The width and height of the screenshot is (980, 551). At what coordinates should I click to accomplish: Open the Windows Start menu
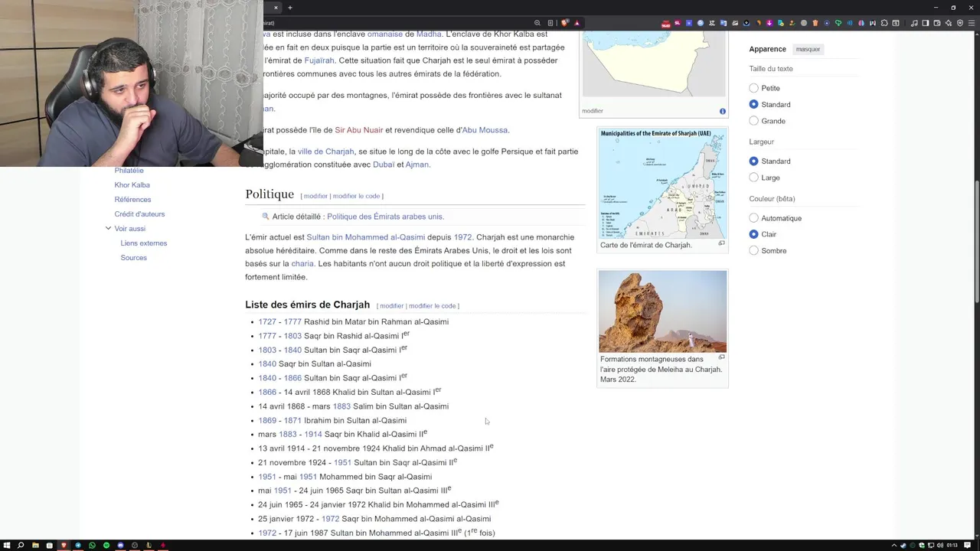6,545
